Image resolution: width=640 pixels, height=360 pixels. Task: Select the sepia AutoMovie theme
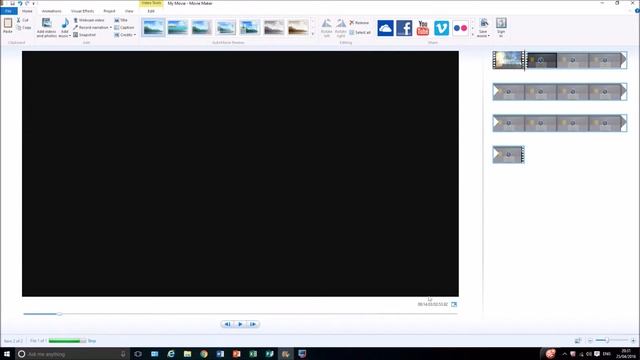[x=298, y=28]
